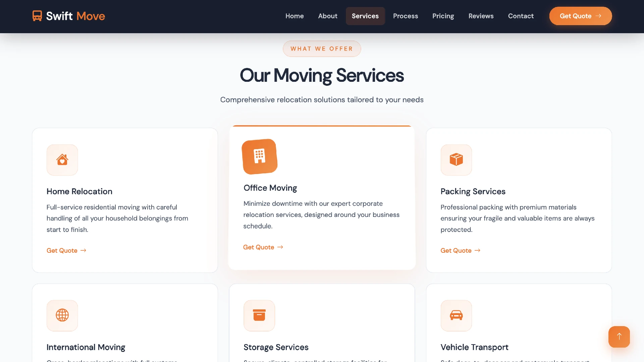Open the Contact nav item
Image resolution: width=644 pixels, height=362 pixels.
(521, 16)
